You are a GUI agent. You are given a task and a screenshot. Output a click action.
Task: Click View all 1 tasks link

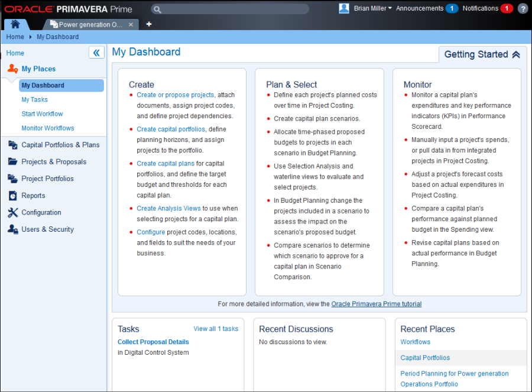[216, 329]
